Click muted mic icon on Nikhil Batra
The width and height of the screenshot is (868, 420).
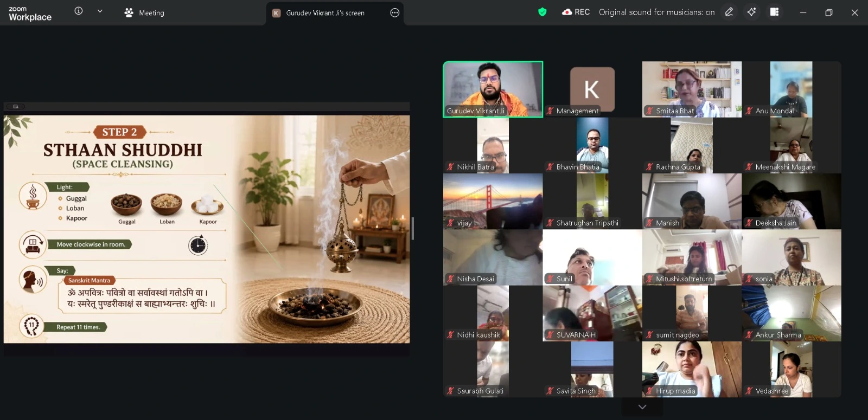450,167
